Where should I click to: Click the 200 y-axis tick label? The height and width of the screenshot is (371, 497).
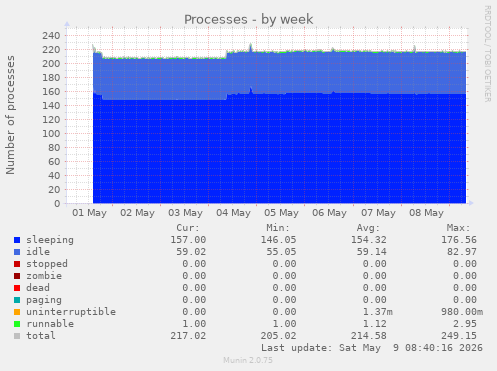51,64
